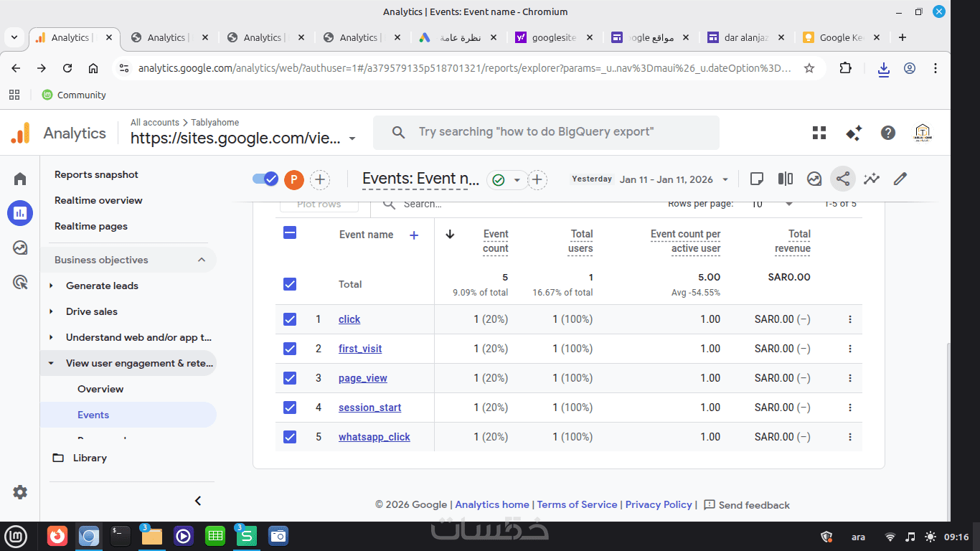
Task: Click the Send feedback button
Action: [x=747, y=505]
